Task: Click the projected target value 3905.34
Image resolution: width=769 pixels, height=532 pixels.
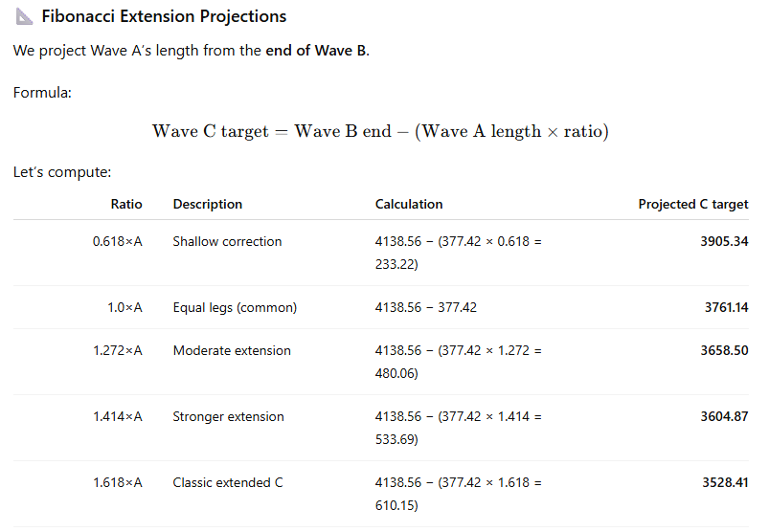Action: (724, 241)
